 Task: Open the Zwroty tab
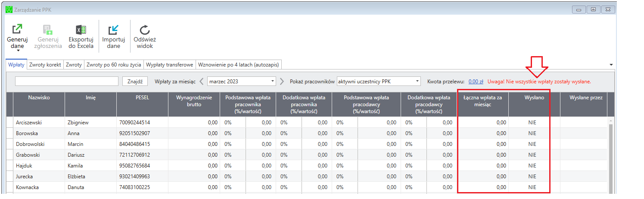74,65
